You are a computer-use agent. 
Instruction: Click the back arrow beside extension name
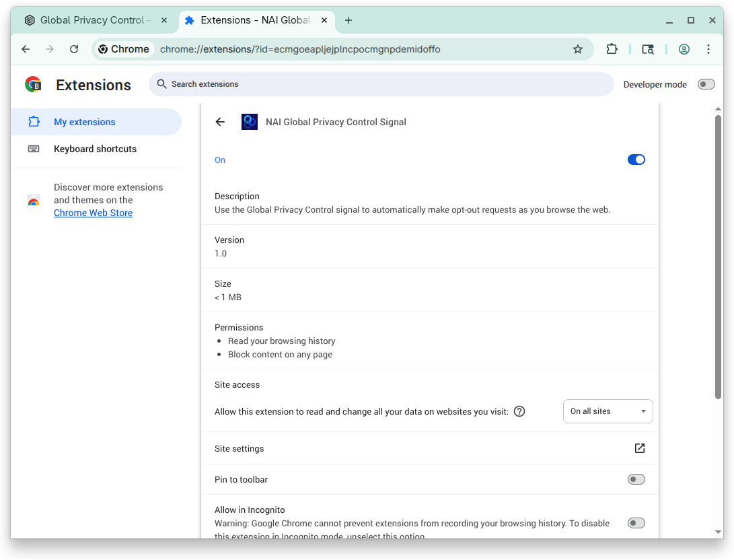pyautogui.click(x=220, y=123)
